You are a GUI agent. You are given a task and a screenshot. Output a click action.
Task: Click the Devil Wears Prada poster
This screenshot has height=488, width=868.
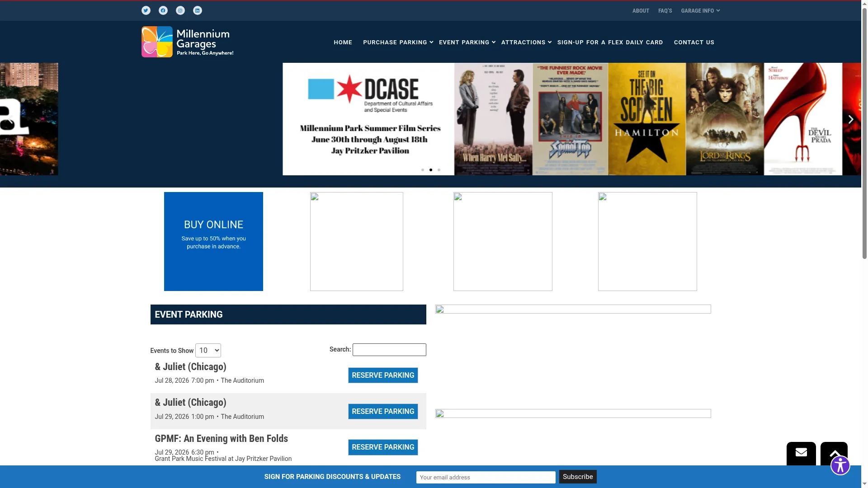click(x=803, y=119)
